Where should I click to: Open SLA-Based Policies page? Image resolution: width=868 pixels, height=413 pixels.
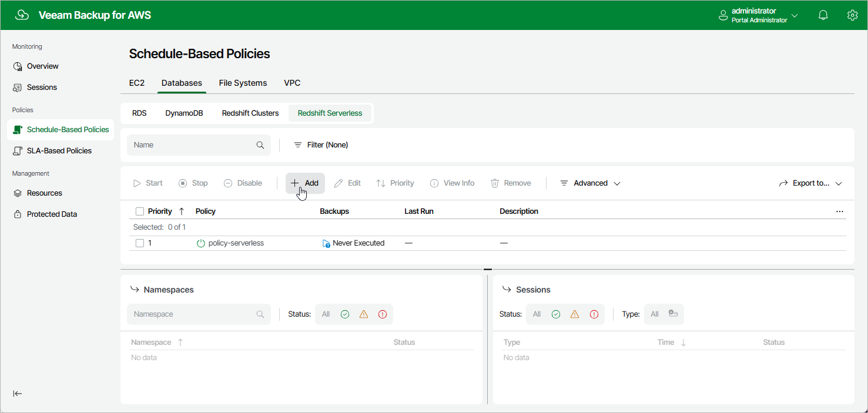click(x=60, y=151)
